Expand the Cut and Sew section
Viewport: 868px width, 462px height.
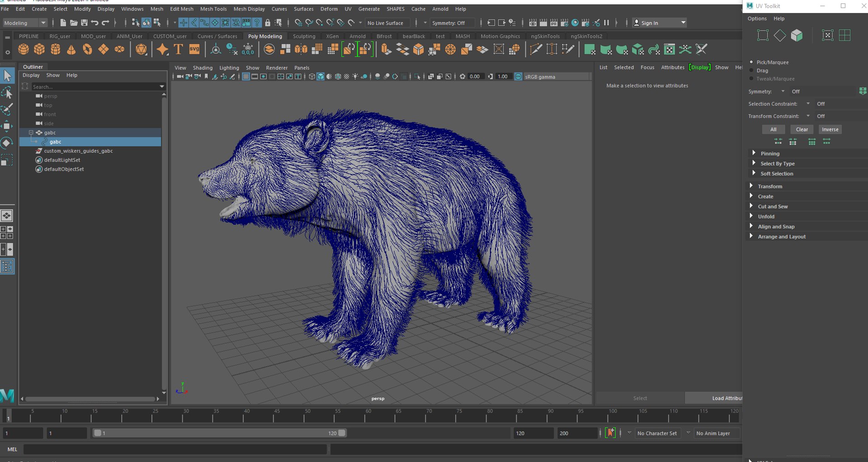coord(751,206)
